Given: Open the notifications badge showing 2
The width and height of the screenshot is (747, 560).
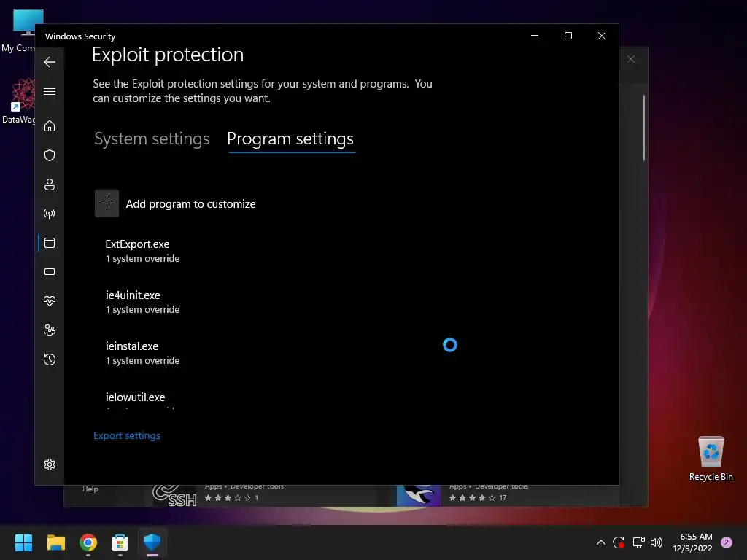Looking at the screenshot, I should coord(727,542).
